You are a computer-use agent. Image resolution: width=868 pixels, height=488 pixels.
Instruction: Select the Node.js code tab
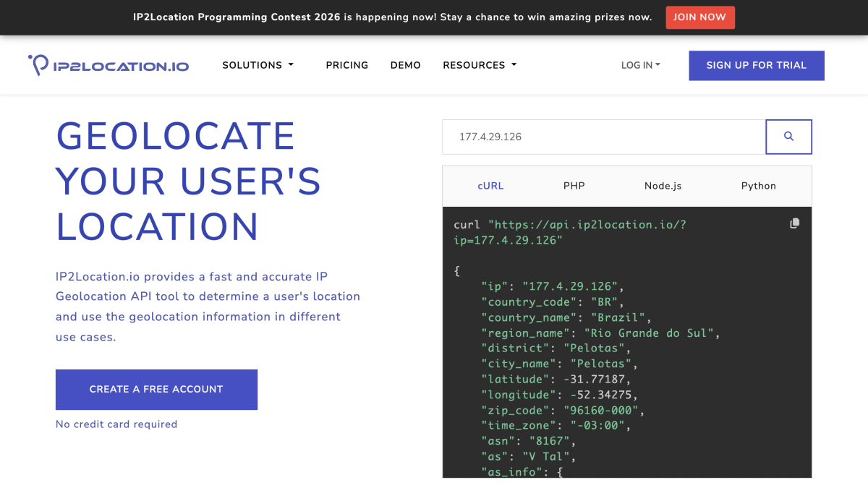[663, 186]
